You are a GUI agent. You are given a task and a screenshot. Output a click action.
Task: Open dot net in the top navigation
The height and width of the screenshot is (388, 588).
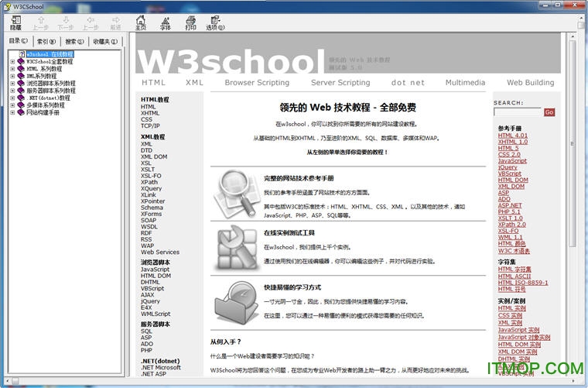408,83
